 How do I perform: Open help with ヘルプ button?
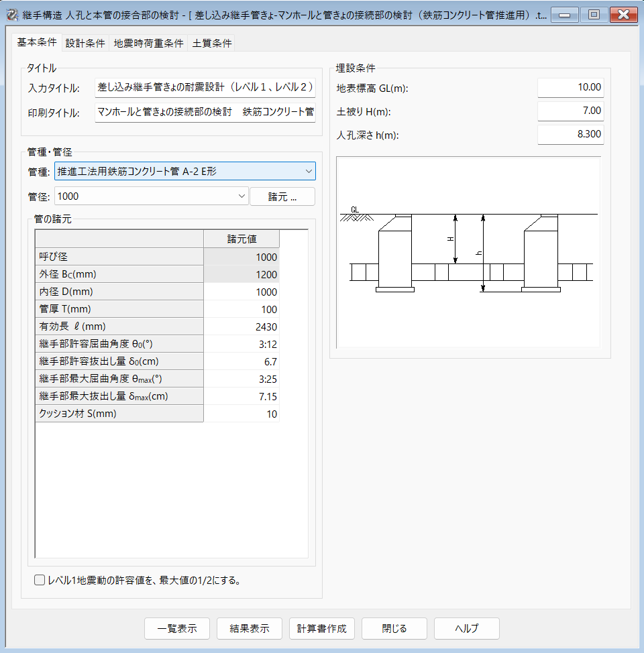point(467,629)
